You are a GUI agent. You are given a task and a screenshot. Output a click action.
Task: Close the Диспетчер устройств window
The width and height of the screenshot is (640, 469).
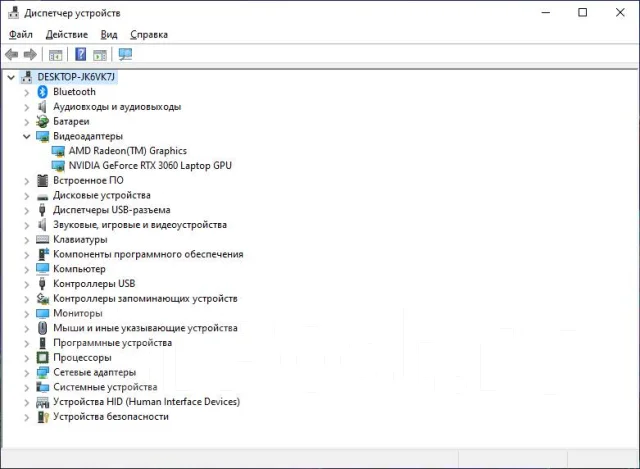pos(620,13)
